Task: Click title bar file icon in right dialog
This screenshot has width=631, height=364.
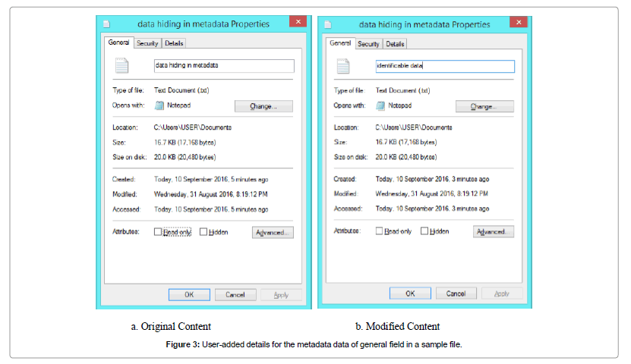Action: point(330,24)
